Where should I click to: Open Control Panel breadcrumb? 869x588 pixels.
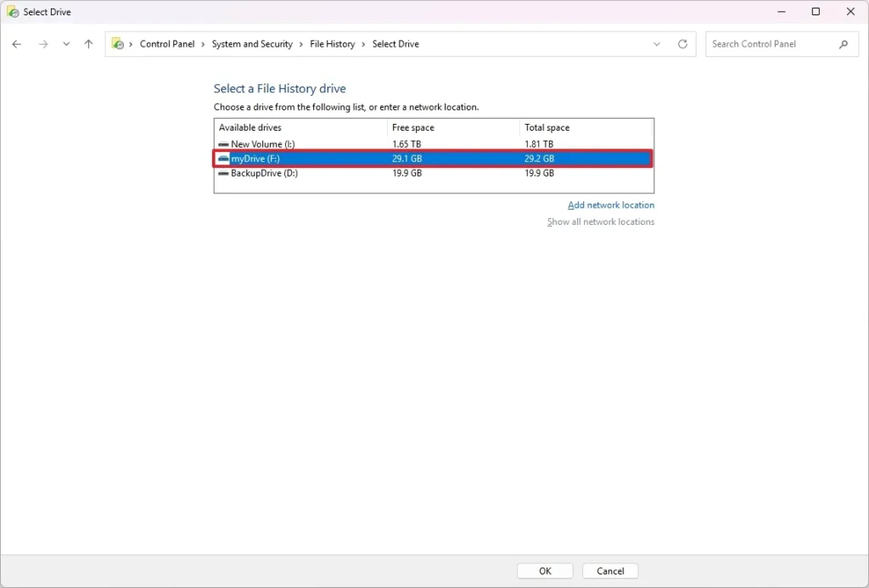coord(167,44)
